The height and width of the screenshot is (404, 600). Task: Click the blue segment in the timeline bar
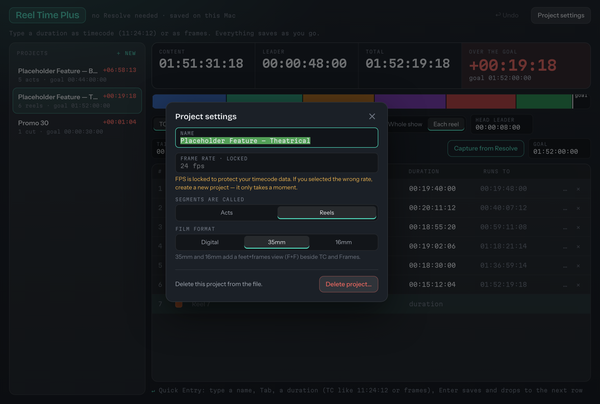pyautogui.click(x=189, y=102)
